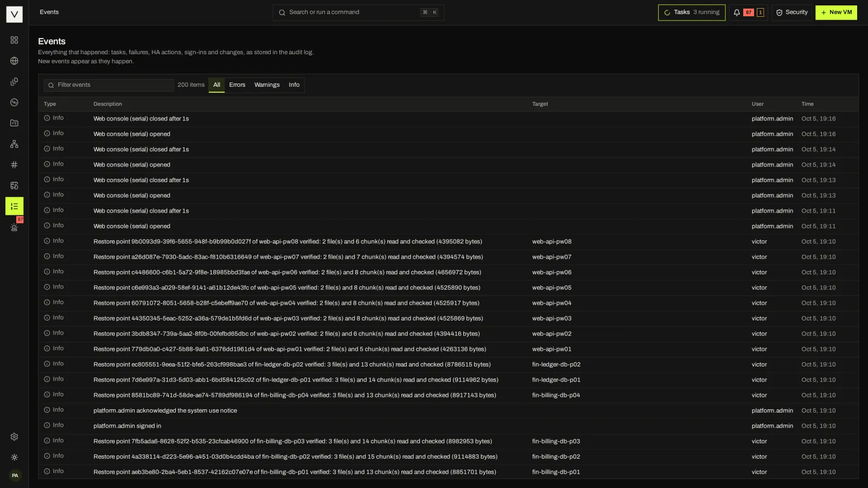This screenshot has height=488, width=868.
Task: Open the Tasks 3 running indicator
Action: [692, 12]
